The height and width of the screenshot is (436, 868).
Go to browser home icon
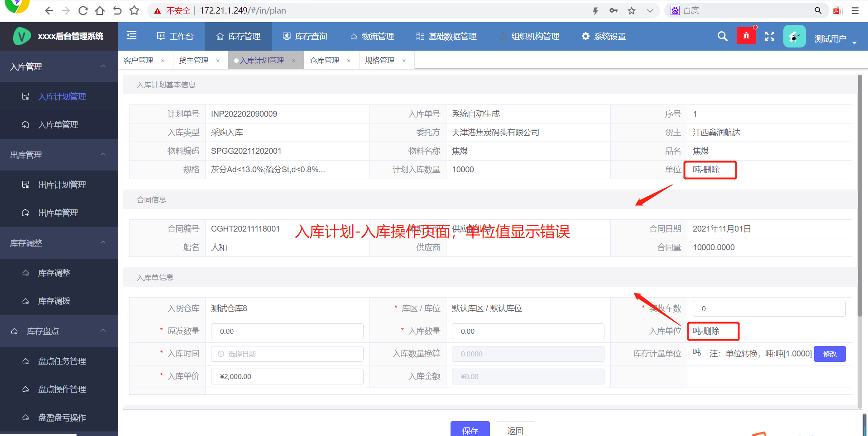[100, 10]
